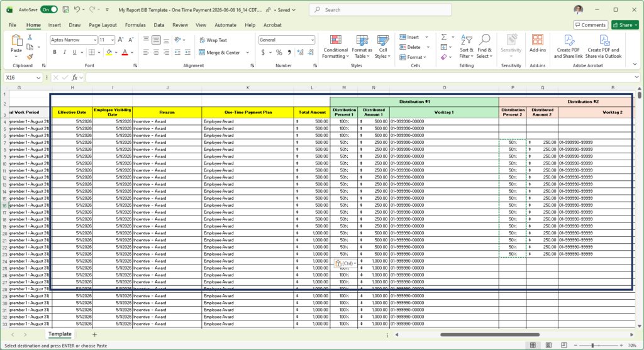This screenshot has width=644, height=350.
Task: Click the Percent Style icon
Action: pyautogui.click(x=279, y=53)
